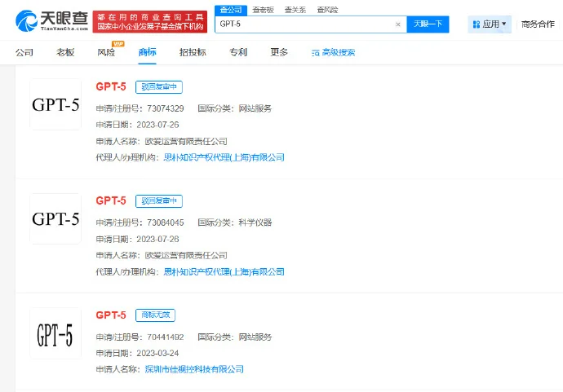Open the first 思朴知识产权代理(上海)有限公司 agency link

224,157
